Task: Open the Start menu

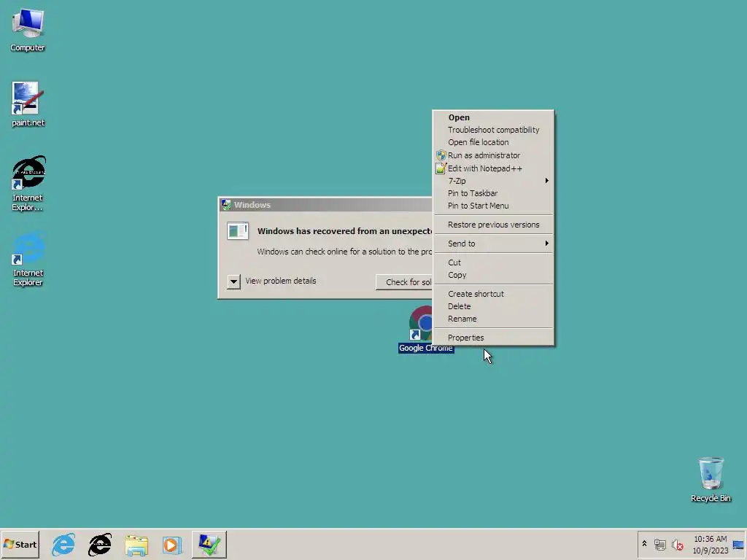Action: click(x=20, y=544)
